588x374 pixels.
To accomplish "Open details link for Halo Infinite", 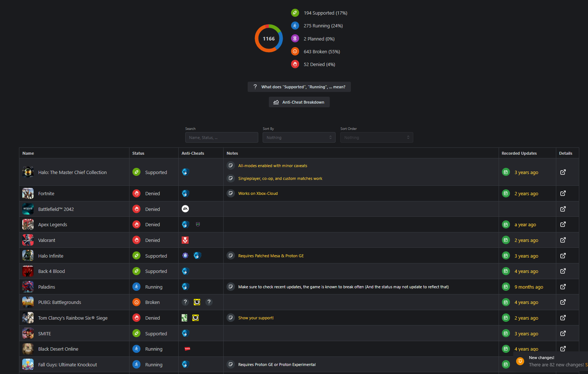I will [563, 256].
